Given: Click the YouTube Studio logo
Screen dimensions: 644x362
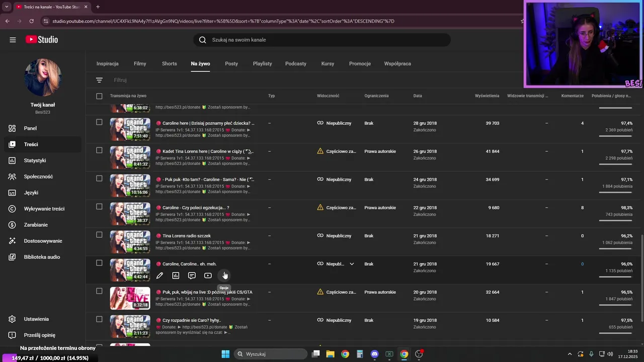Looking at the screenshot, I should point(42,40).
